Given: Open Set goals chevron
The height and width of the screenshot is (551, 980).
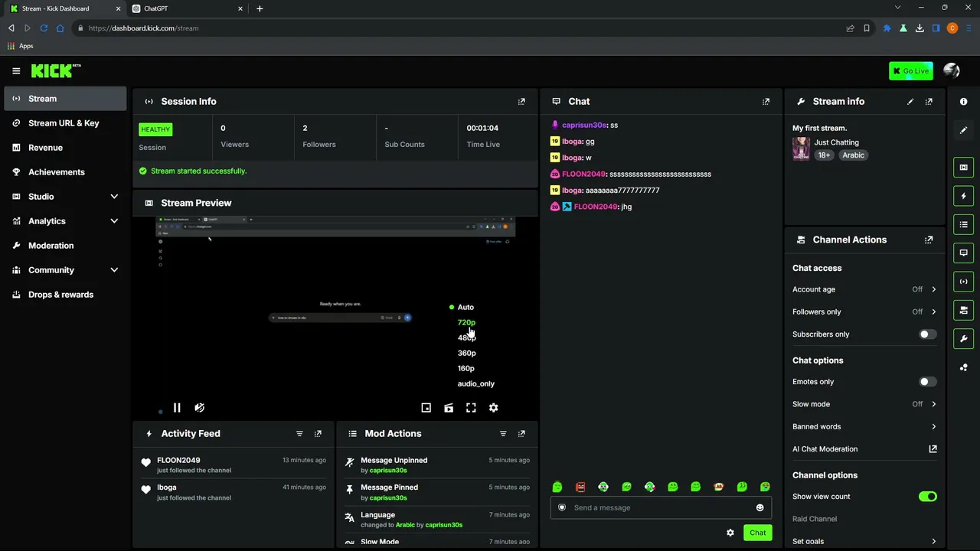Looking at the screenshot, I should tap(933, 541).
